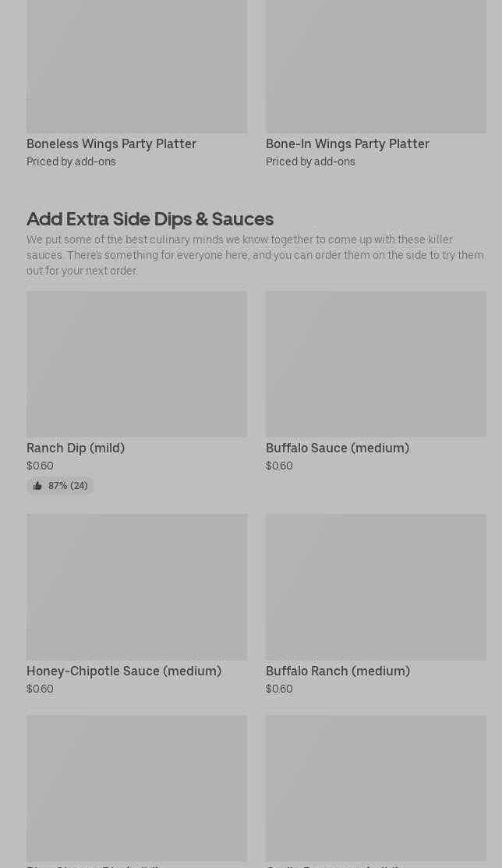The image size is (502, 868).
Task: Click the thumbs-up icon under Ranch Dip
Action: 37,486
